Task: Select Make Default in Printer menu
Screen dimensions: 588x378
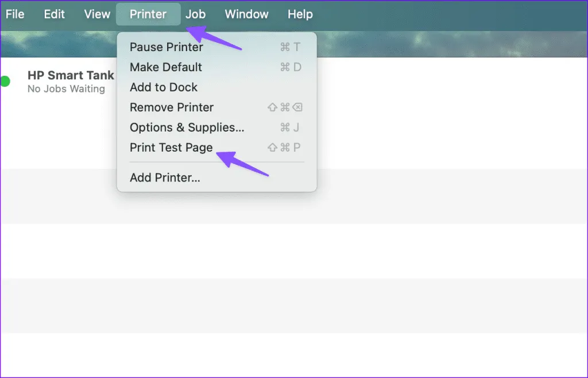Action: point(166,67)
